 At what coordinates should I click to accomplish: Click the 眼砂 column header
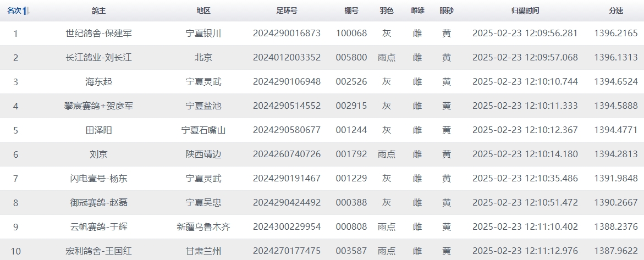pyautogui.click(x=446, y=11)
